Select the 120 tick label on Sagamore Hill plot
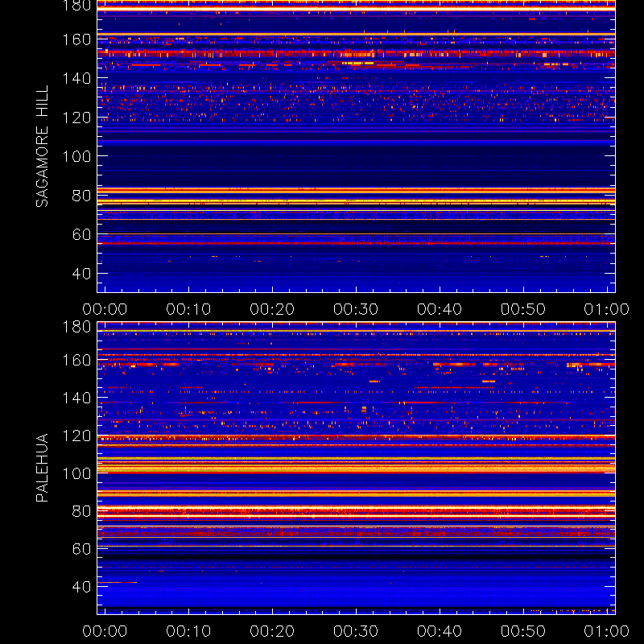This screenshot has width=644, height=644. 76,118
